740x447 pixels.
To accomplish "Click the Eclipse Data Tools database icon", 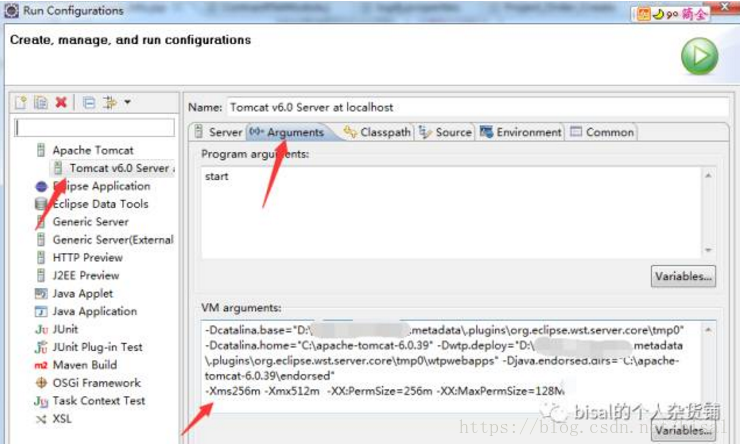I will coord(41,204).
